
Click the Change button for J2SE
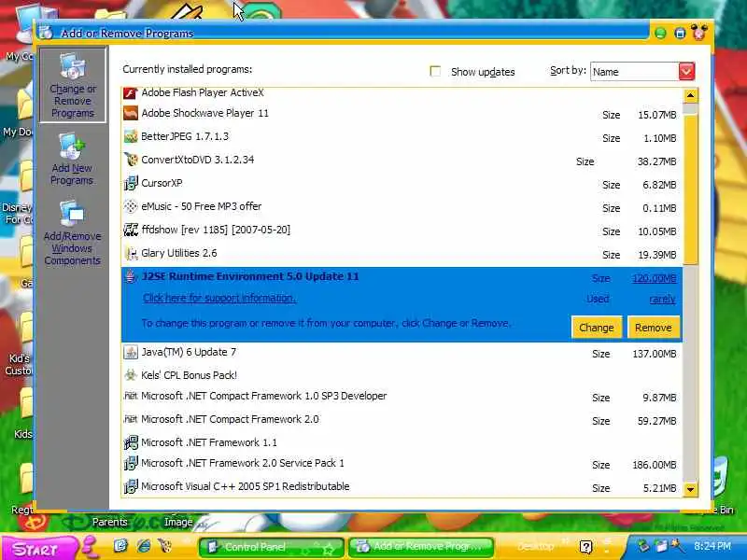(597, 328)
